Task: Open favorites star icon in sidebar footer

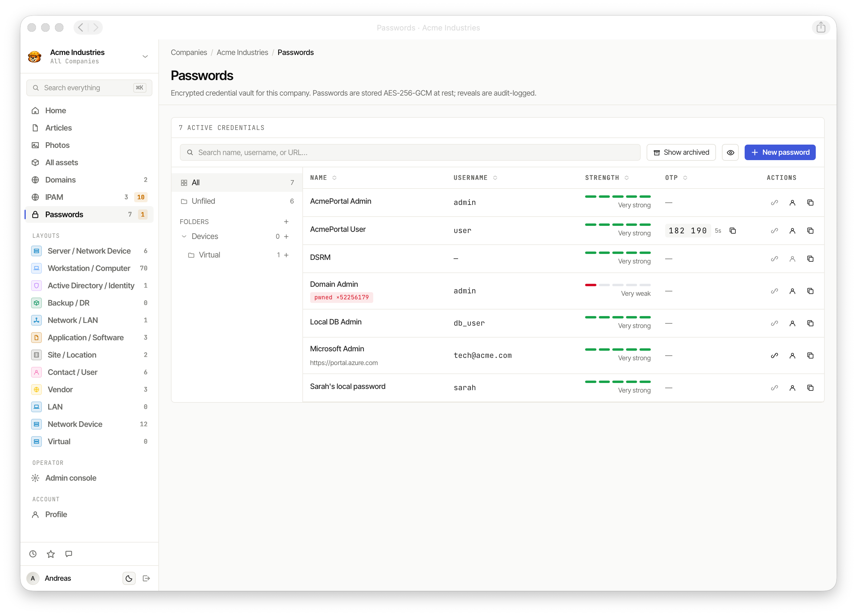Action: coord(50,554)
